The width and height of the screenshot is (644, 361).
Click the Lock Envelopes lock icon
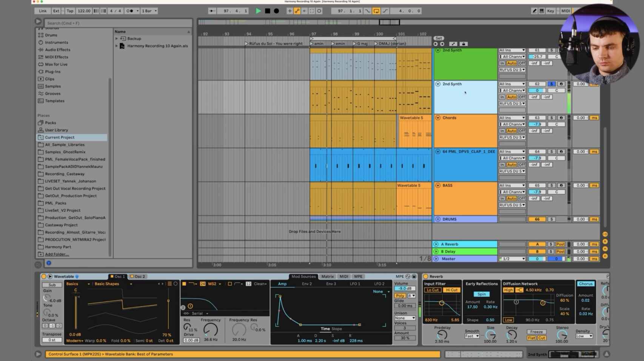pyautogui.click(x=464, y=44)
